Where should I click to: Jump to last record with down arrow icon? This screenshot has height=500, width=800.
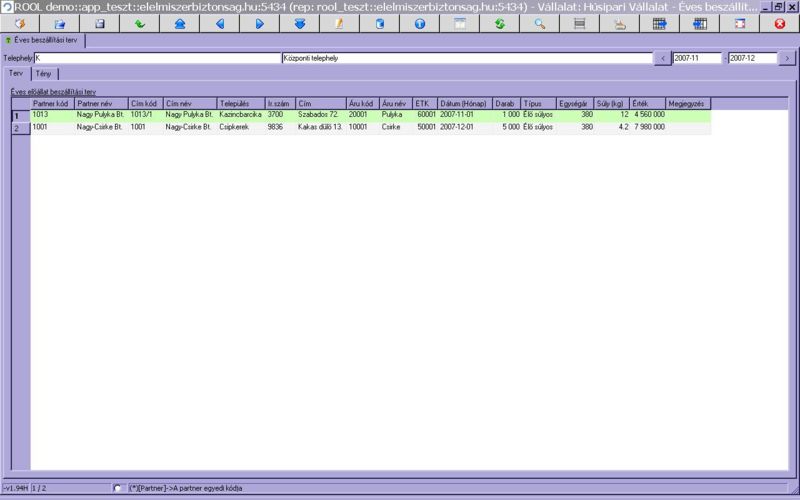pyautogui.click(x=299, y=23)
